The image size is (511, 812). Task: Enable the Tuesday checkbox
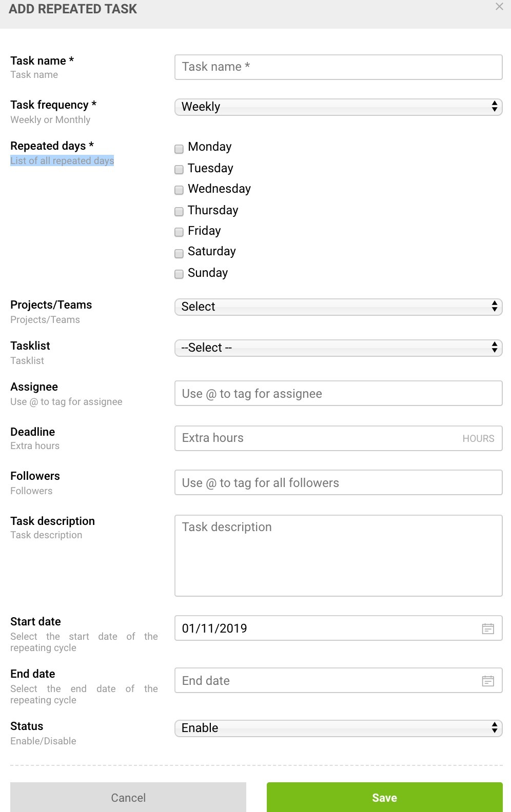click(179, 170)
